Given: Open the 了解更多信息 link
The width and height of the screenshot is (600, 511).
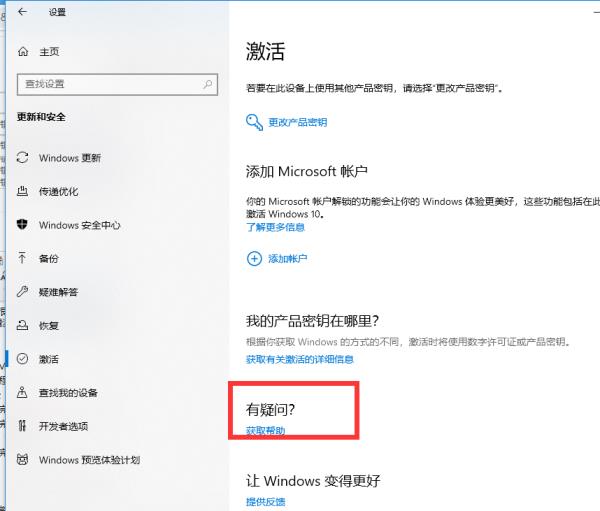Looking at the screenshot, I should [276, 227].
